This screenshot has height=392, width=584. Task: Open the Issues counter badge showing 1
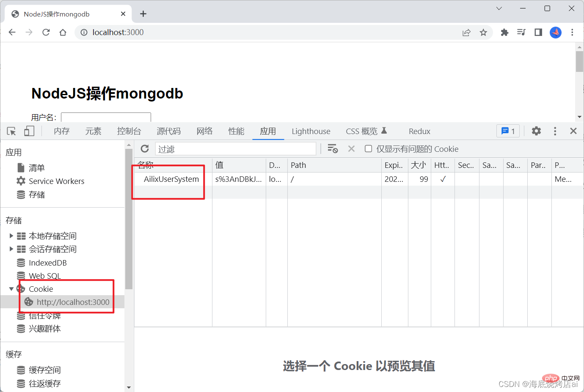pyautogui.click(x=507, y=131)
